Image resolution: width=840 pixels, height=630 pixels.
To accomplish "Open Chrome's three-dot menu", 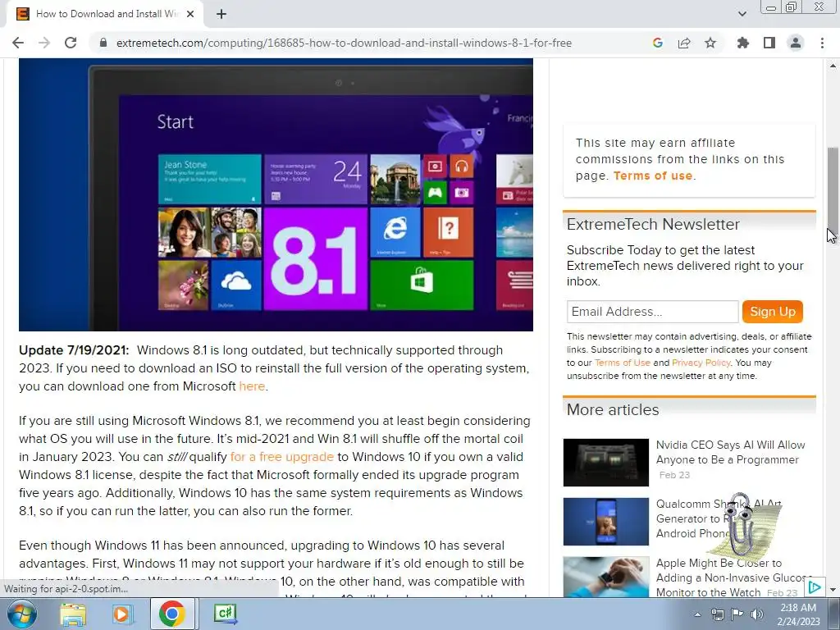I will click(822, 43).
